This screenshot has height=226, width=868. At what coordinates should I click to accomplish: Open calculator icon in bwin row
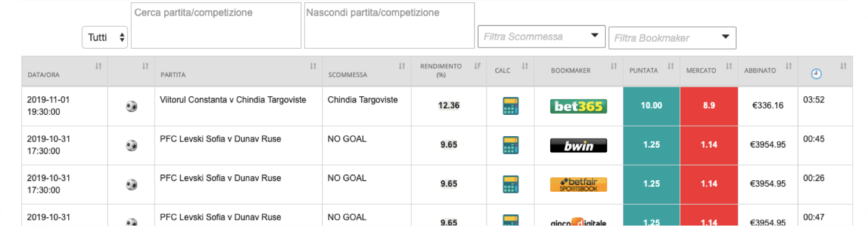(x=510, y=145)
